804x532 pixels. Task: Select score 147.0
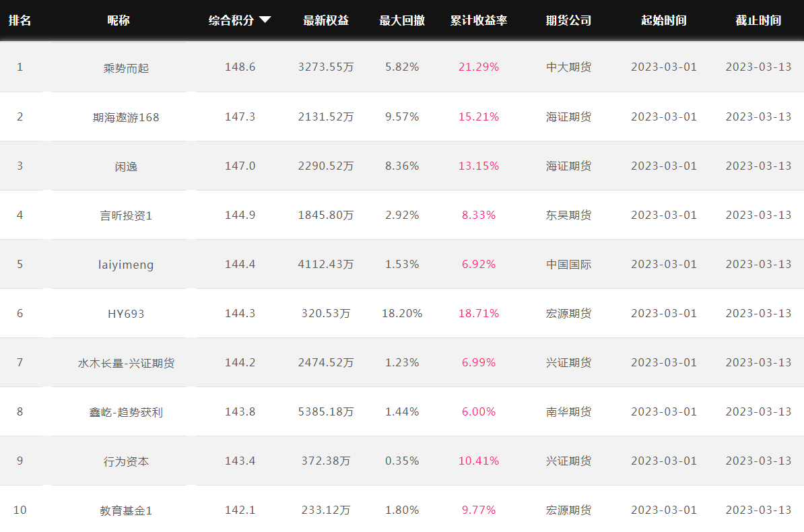pyautogui.click(x=240, y=166)
